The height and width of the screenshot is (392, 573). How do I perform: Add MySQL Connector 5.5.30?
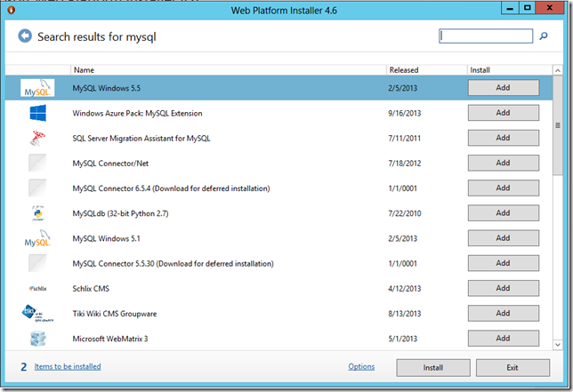tap(504, 263)
